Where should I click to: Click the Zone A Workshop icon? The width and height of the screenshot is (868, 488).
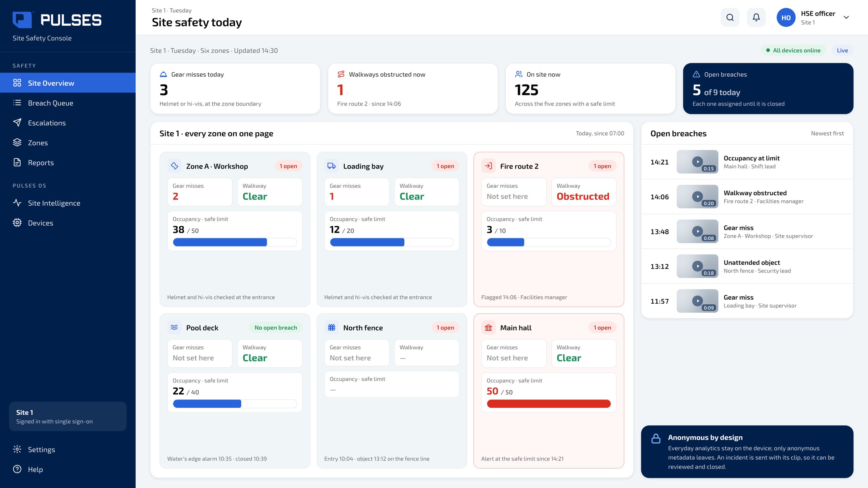point(175,166)
